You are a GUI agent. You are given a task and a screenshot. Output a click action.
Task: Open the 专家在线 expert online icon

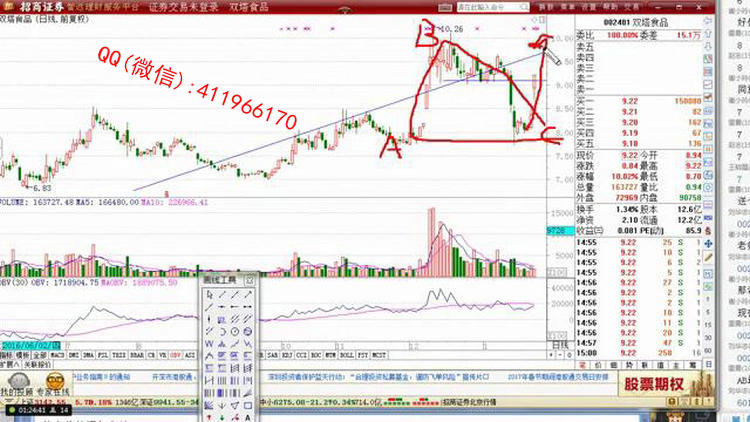point(55,382)
